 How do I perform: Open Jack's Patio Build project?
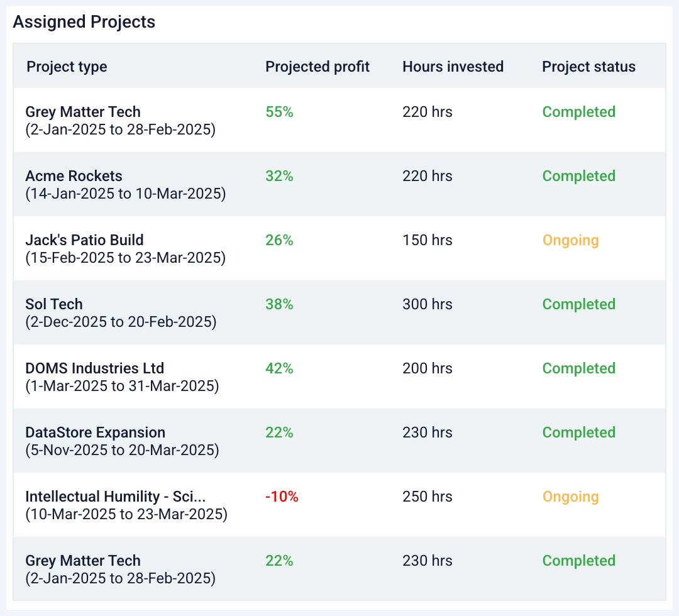point(85,240)
